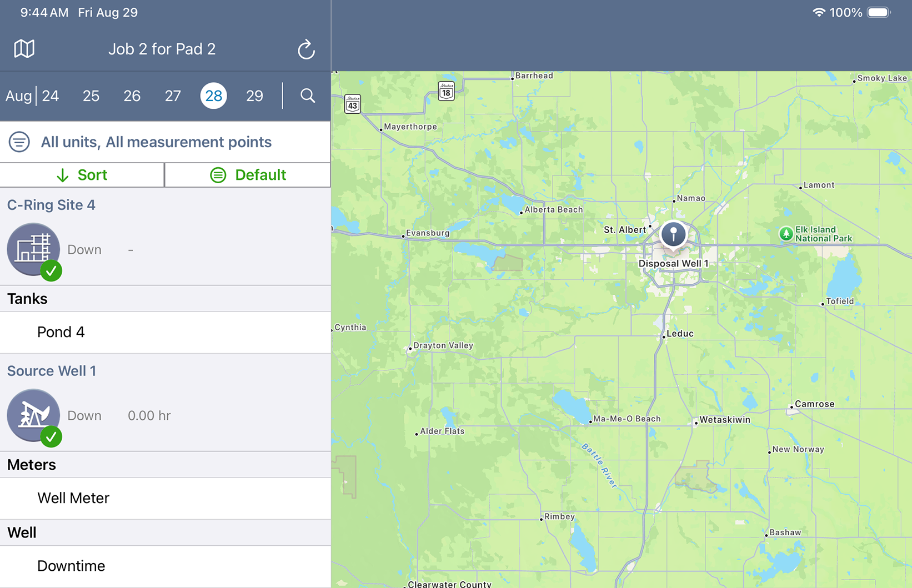The image size is (912, 588).
Task: Tap the Elk Island National Park marker
Action: coord(786,234)
